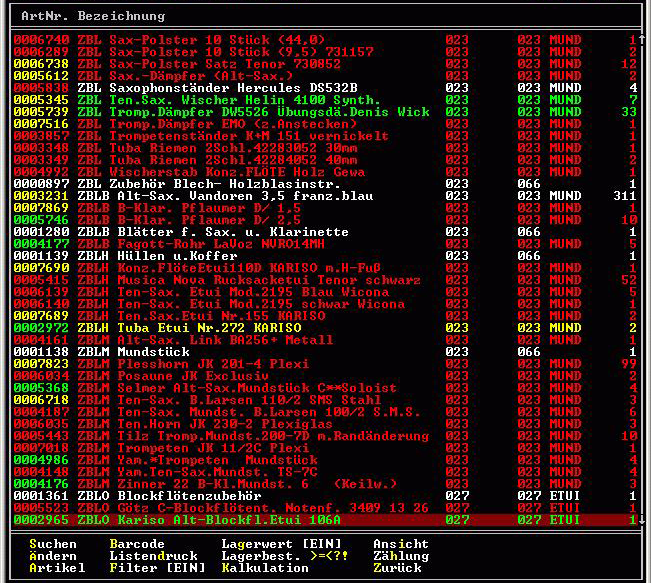Open the Lagerbest. >=<?! option
This screenshot has height=583, width=651.
coord(284,556)
